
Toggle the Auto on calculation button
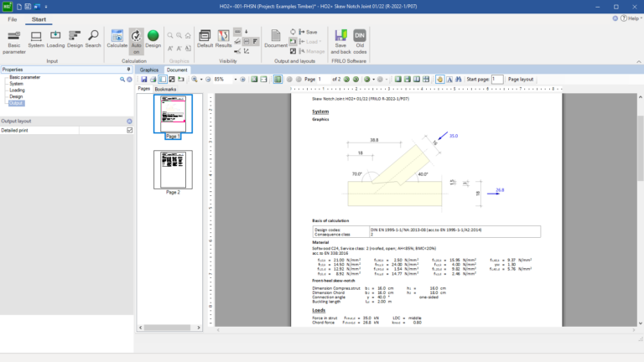tap(136, 41)
